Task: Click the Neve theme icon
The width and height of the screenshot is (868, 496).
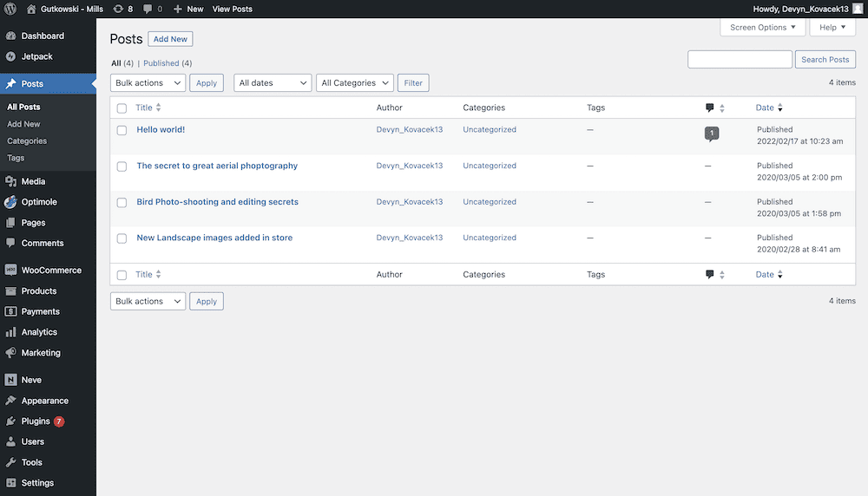Action: click(10, 380)
